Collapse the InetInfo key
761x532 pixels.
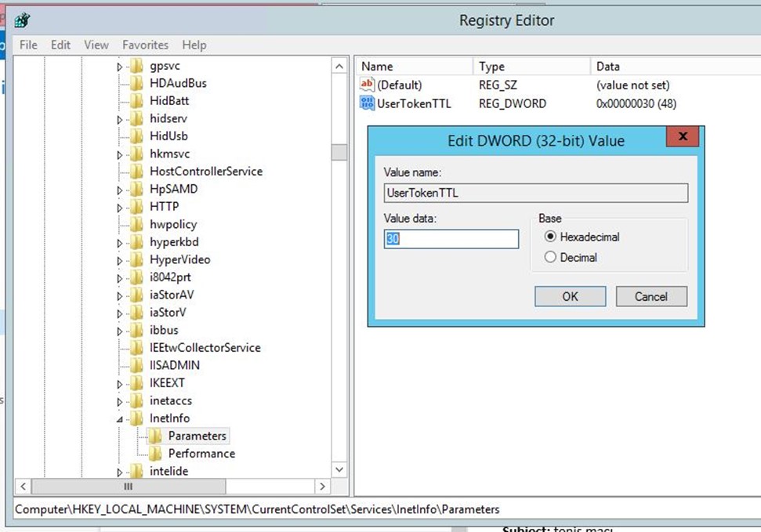pyautogui.click(x=120, y=419)
